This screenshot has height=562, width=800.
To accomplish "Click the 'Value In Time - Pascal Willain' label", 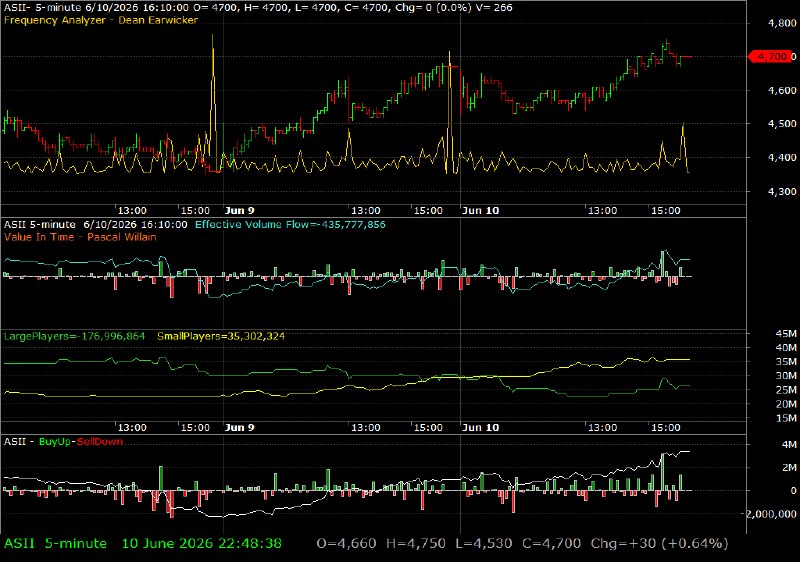I will tap(80, 237).
